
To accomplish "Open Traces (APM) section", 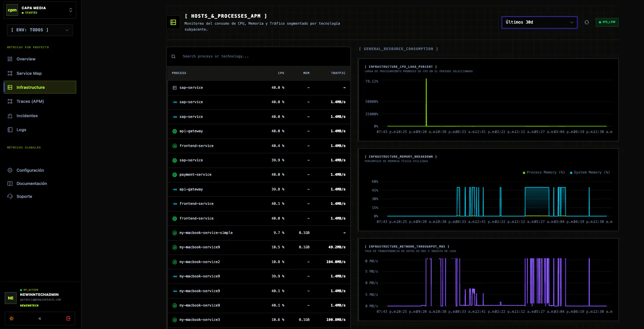I will pos(40,101).
